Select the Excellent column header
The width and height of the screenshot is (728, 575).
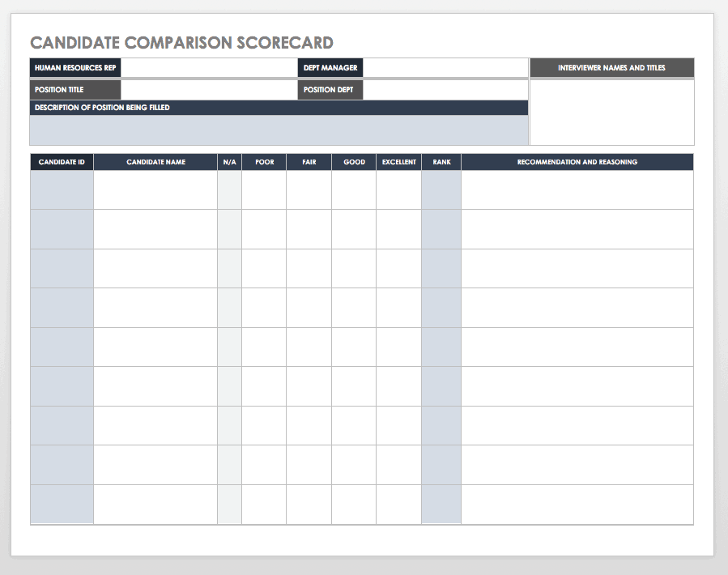(399, 162)
